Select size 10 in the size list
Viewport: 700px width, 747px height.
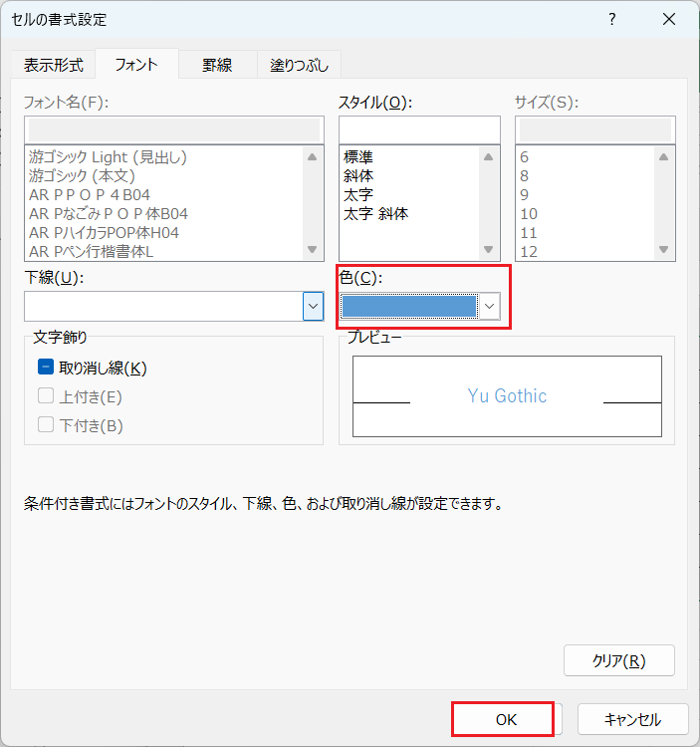pos(529,213)
